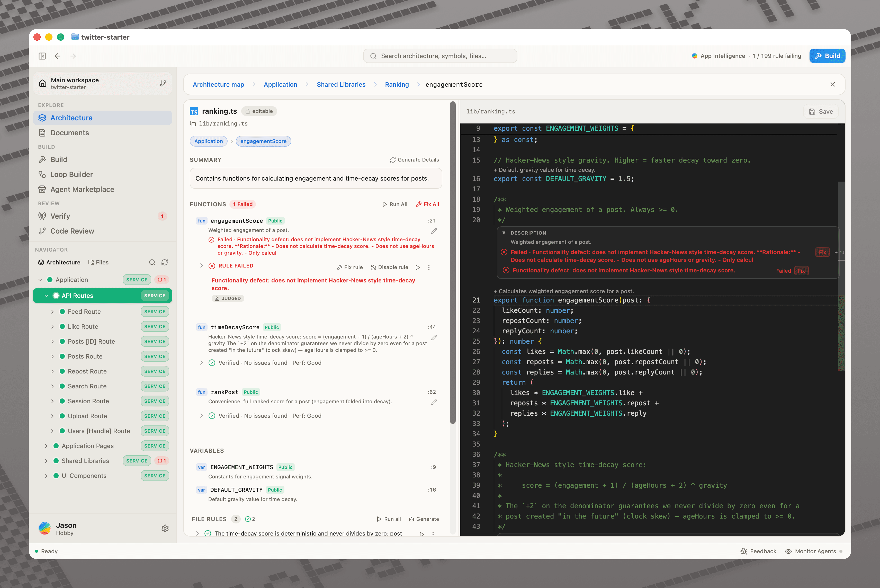Click the search architecture input field
The width and height of the screenshot is (880, 588).
[x=440, y=56]
